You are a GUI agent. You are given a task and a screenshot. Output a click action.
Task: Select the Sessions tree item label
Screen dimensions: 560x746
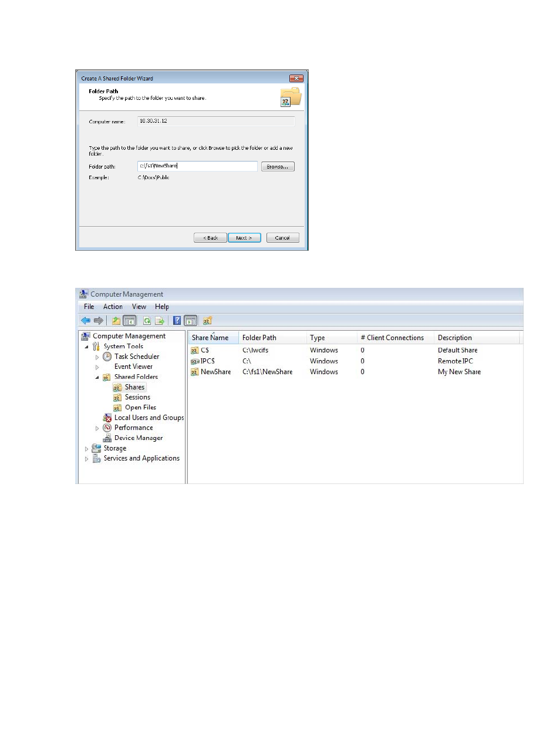coord(137,398)
